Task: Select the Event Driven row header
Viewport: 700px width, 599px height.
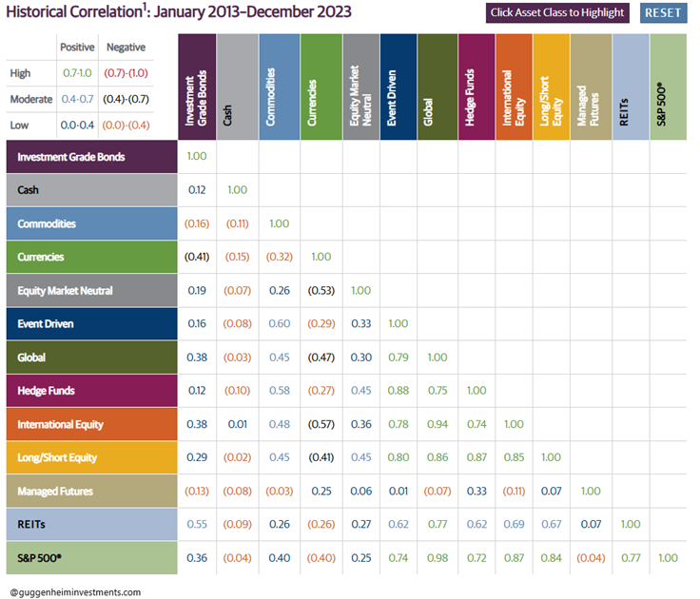Action: (x=91, y=323)
